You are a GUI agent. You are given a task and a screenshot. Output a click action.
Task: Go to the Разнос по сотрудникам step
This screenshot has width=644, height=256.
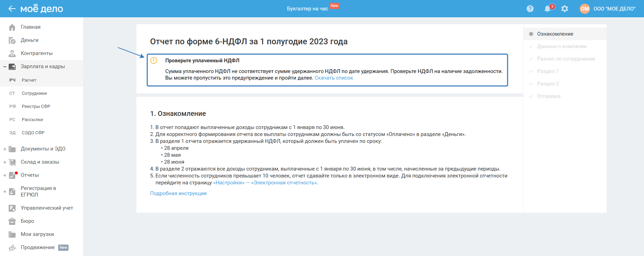566,59
